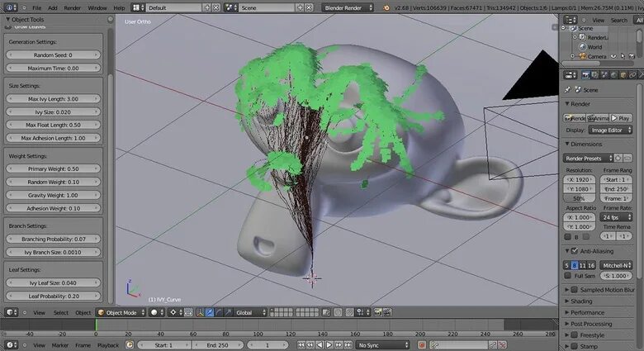644x351 pixels.
Task: Toggle Camera selectability cursor in outliner
Action: [623, 56]
